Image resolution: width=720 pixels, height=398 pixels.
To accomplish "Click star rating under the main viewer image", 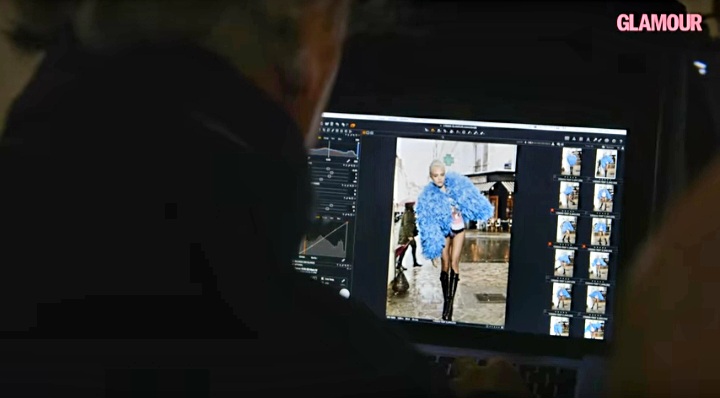I will click(493, 327).
